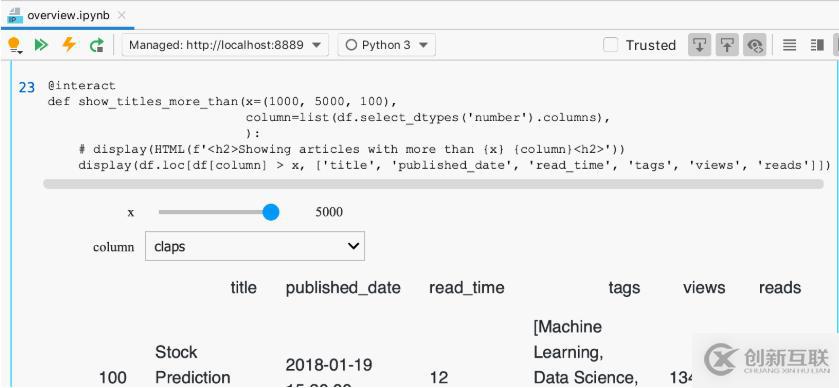Click the column=list(df.select_dtypes code line
Screen dimensions: 839x388
pyautogui.click(x=428, y=118)
